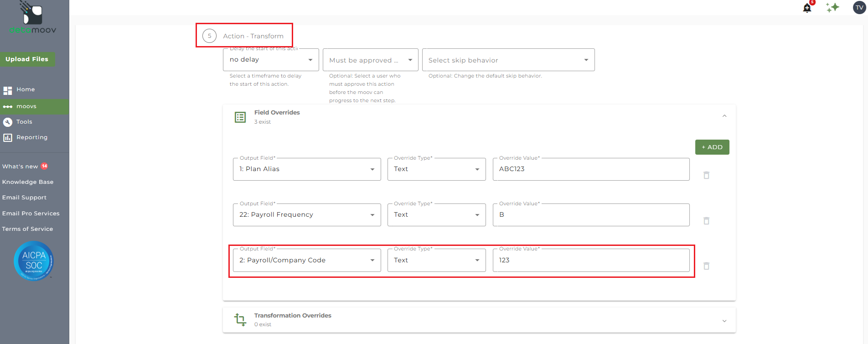This screenshot has height=344, width=868.
Task: Delete the Plan Alias override row
Action: click(x=706, y=175)
